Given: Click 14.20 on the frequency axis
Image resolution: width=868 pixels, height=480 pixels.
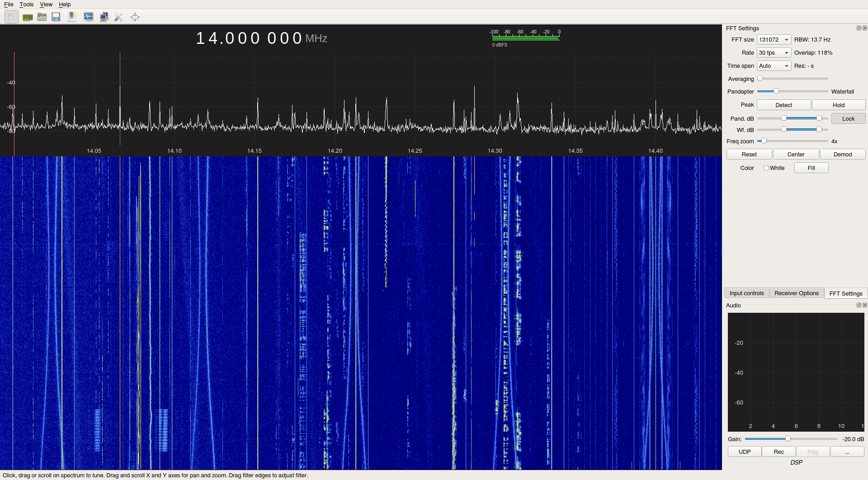Looking at the screenshot, I should [335, 151].
